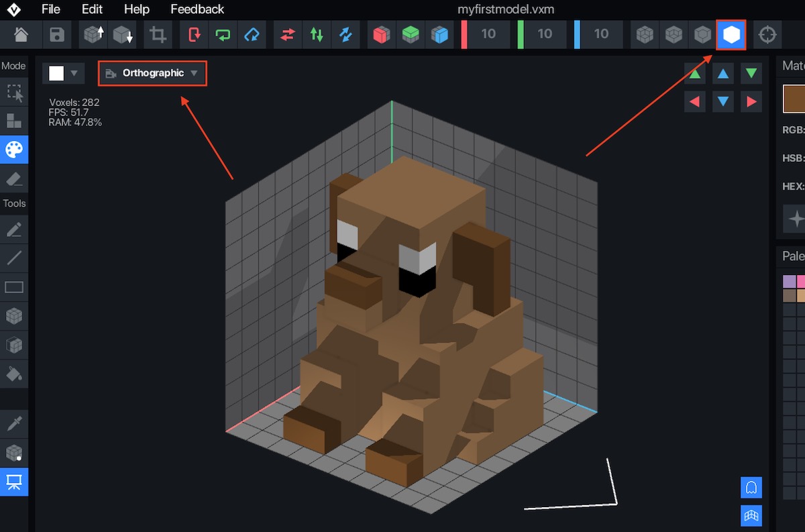Viewport: 805px width, 532px height.
Task: Pick the Line tool
Action: 14,258
